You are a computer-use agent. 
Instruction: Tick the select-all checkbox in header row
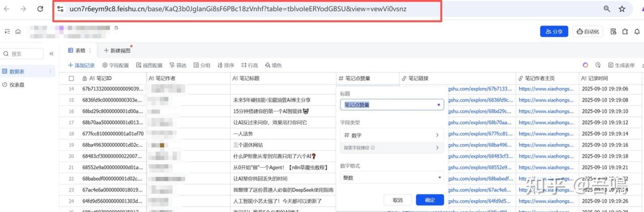pos(71,79)
